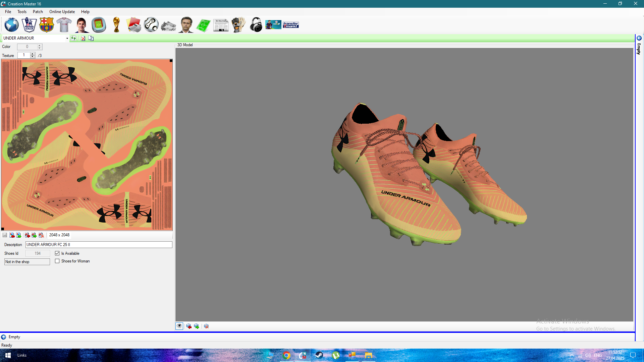Image resolution: width=644 pixels, height=362 pixels.
Task: Open the Mourinho managers icon
Action: (x=186, y=25)
